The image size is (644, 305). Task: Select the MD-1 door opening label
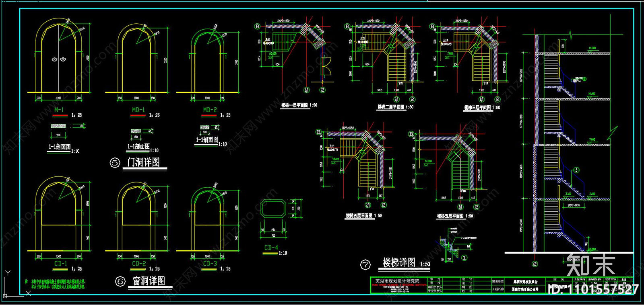tap(138, 110)
